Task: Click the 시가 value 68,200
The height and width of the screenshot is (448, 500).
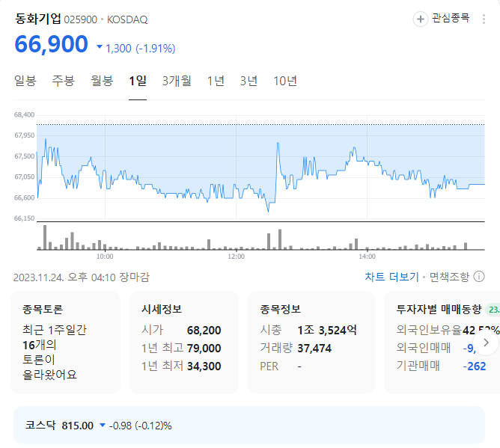Action: coord(204,331)
